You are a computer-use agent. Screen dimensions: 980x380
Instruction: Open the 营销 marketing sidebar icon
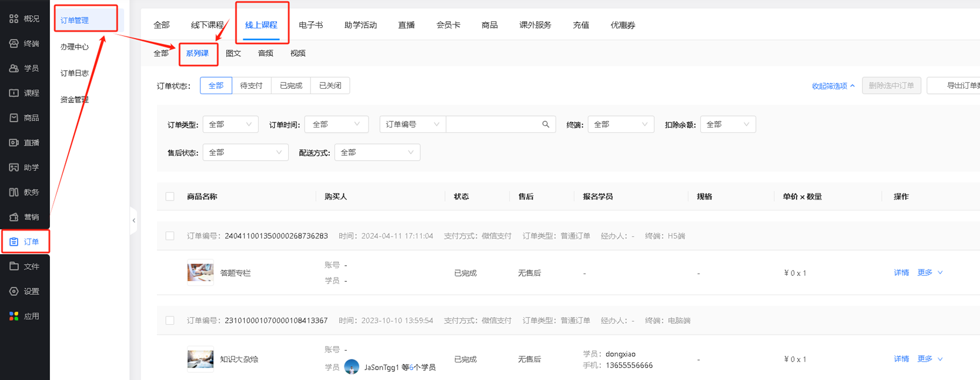[14, 217]
